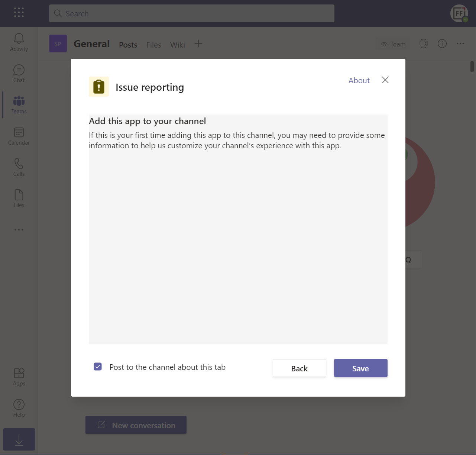Click the page vertical scrollbar
The height and width of the screenshot is (455, 476).
point(472,67)
